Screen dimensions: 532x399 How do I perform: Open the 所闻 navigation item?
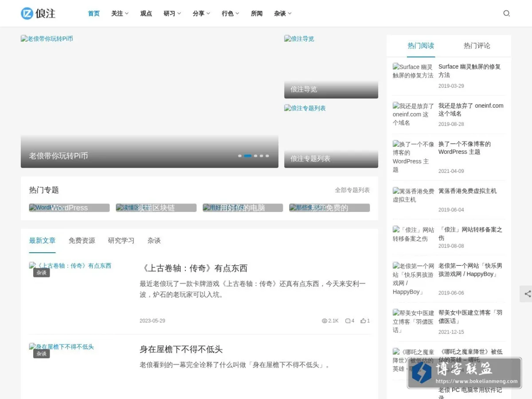(257, 13)
